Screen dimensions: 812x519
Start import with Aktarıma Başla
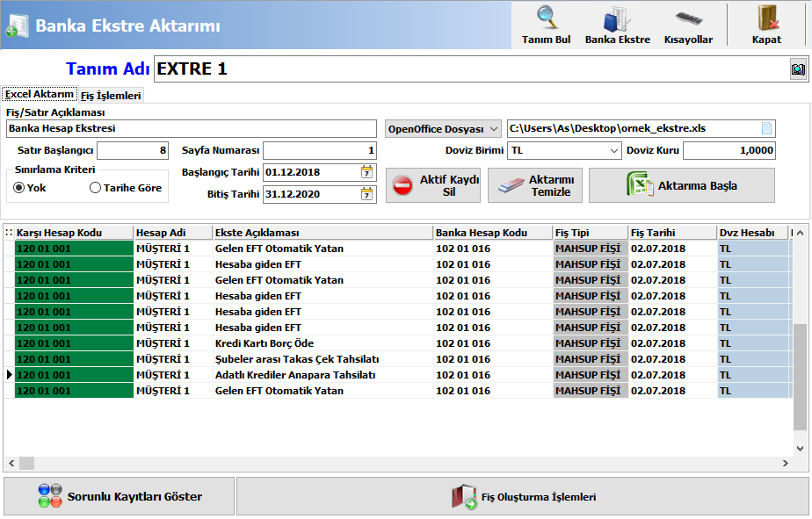point(682,185)
